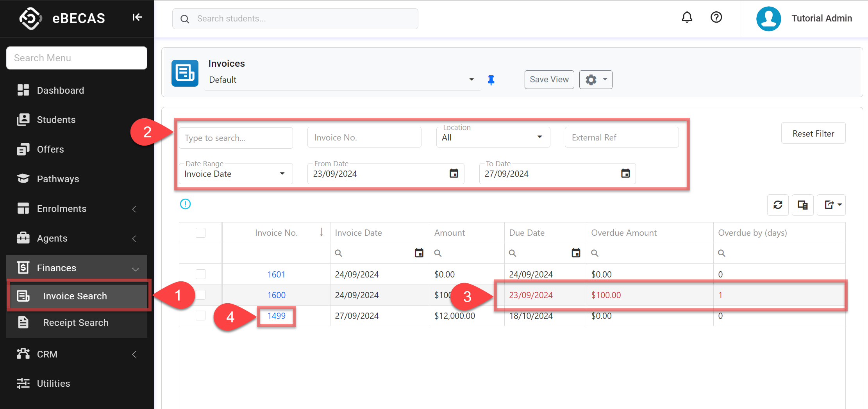
Task: Open the Location dropdown
Action: (493, 137)
